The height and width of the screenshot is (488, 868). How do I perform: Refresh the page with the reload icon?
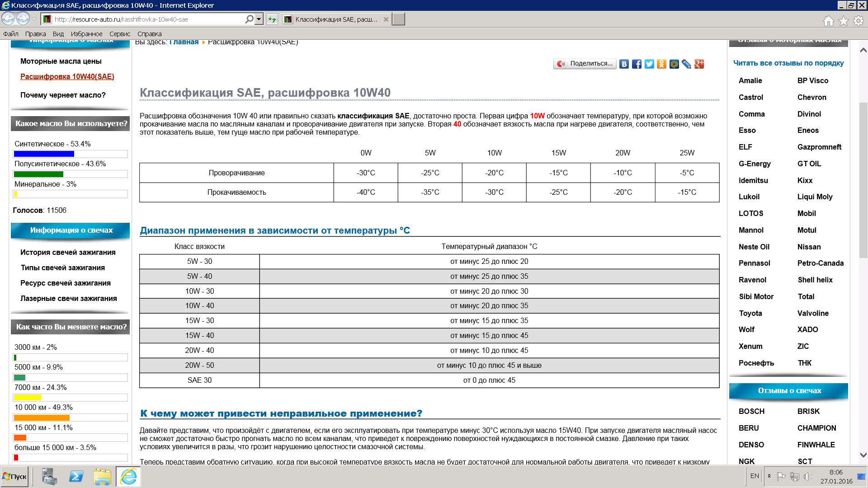272,19
